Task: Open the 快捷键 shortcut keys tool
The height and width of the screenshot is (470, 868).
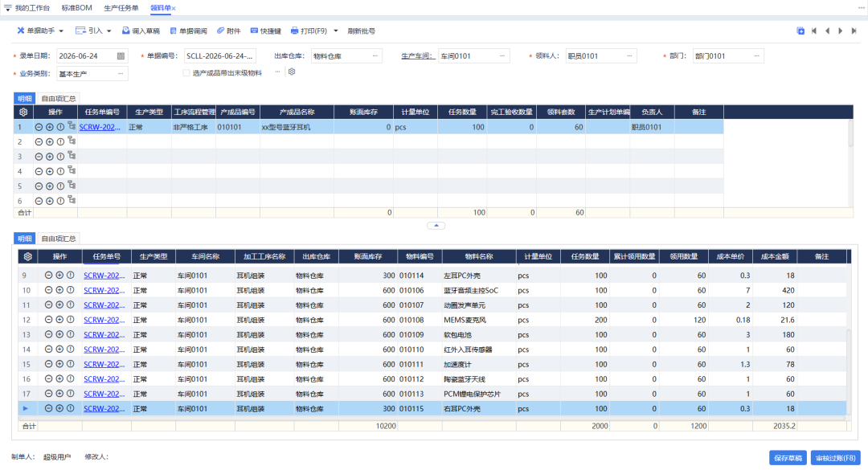Action: click(x=253, y=31)
